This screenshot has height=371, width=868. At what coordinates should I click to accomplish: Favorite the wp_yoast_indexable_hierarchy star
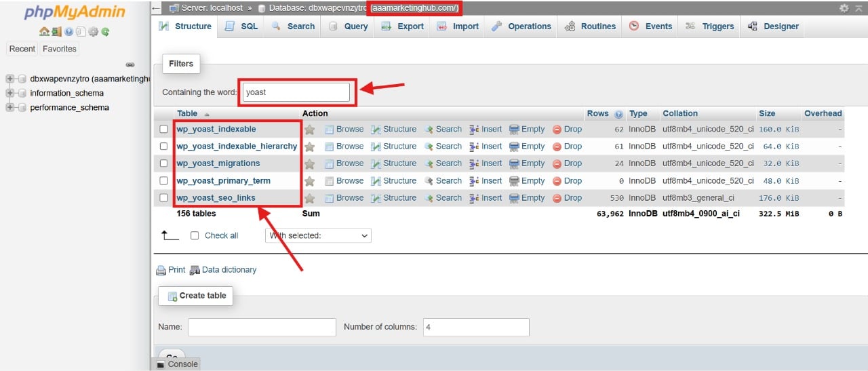310,147
